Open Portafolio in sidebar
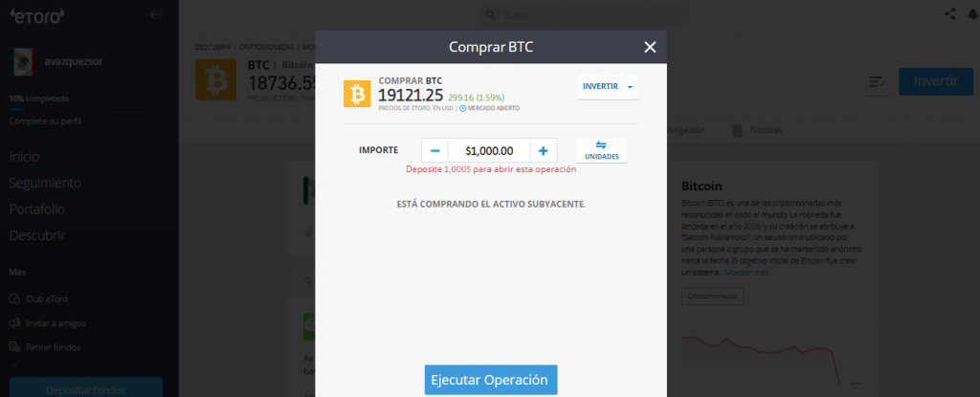Screen dimensions: 980x397 pyautogui.click(x=37, y=210)
